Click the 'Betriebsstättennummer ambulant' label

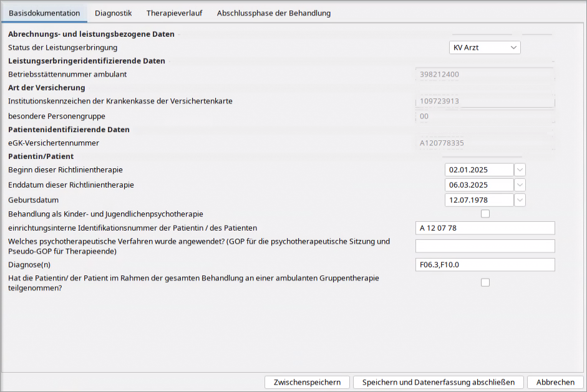click(67, 74)
